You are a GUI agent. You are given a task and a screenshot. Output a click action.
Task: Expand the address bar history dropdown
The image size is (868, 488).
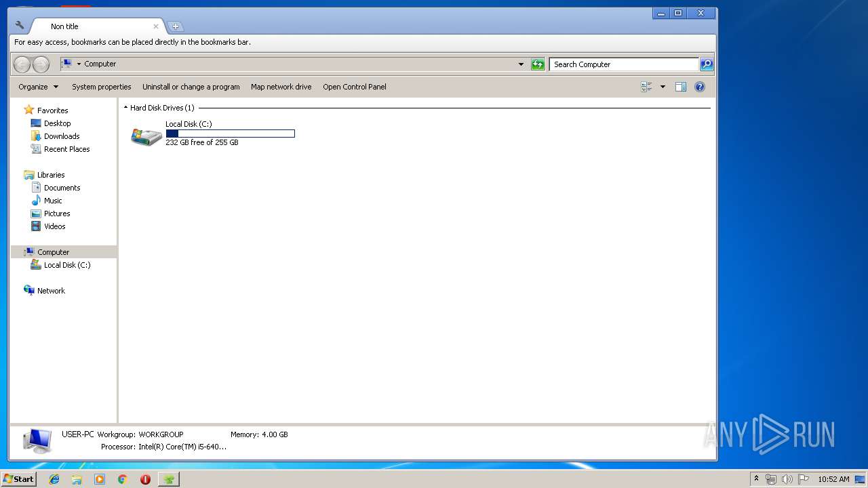[521, 64]
